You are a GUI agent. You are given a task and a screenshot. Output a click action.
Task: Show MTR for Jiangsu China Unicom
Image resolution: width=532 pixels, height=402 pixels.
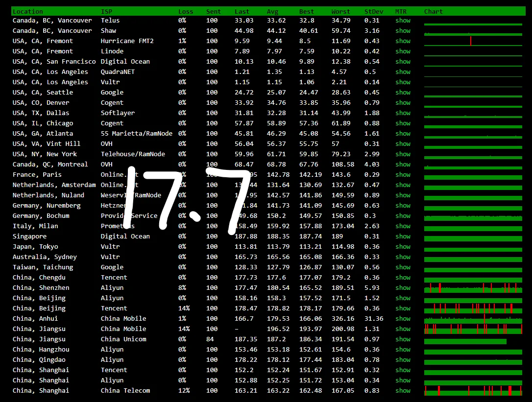(x=403, y=339)
